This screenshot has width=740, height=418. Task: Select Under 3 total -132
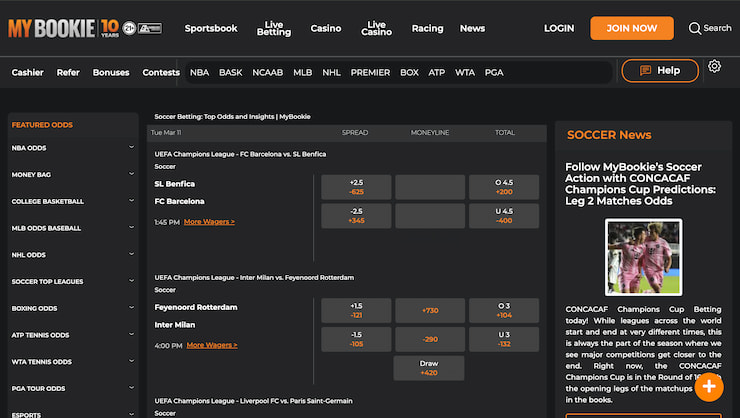tap(504, 339)
